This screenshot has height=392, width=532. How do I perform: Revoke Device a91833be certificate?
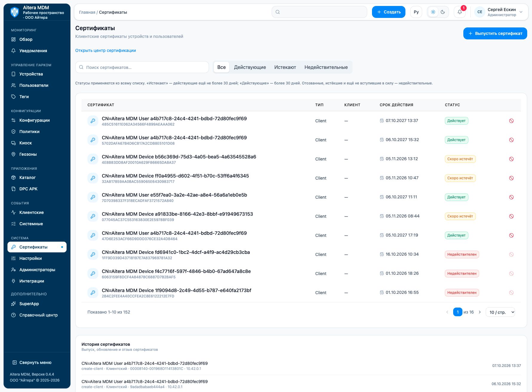[x=511, y=216]
